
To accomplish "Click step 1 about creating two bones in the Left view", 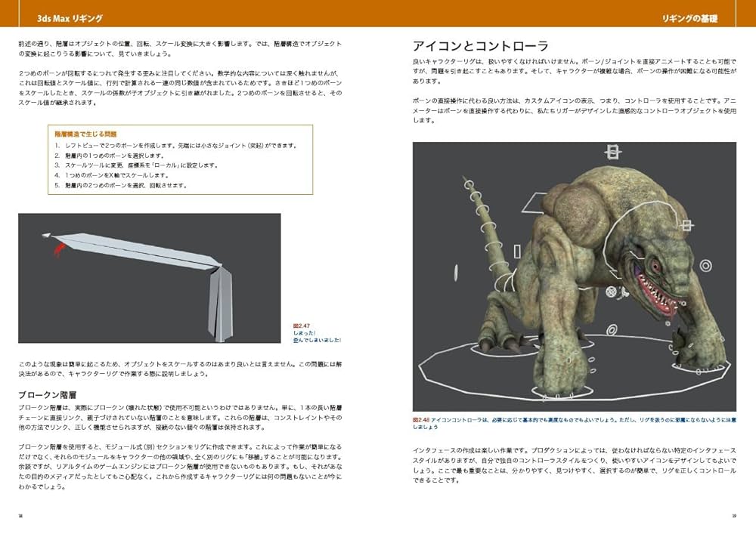I will coord(176,146).
